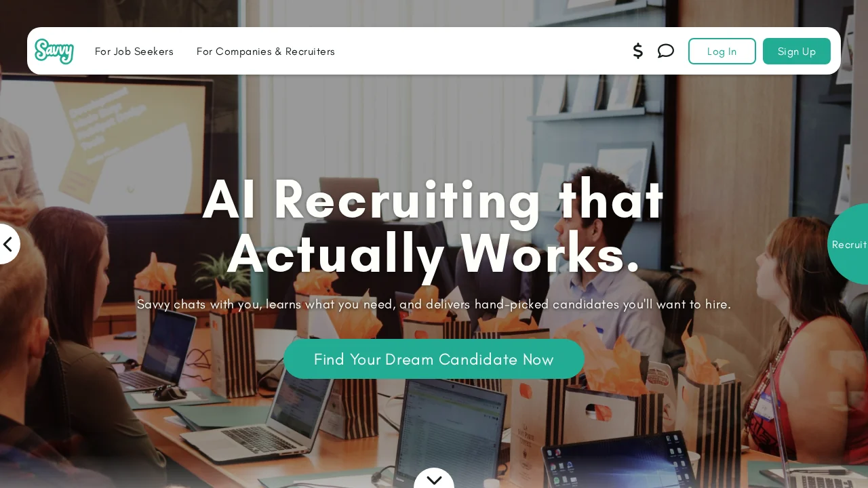Open pricing via the dollar sign icon
The height and width of the screenshot is (488, 868).
tap(637, 51)
